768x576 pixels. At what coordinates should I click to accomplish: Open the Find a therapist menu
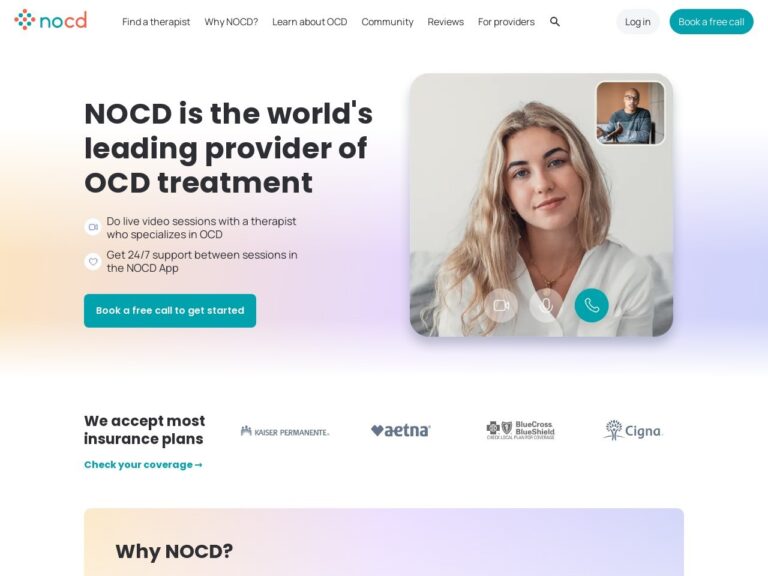(156, 22)
